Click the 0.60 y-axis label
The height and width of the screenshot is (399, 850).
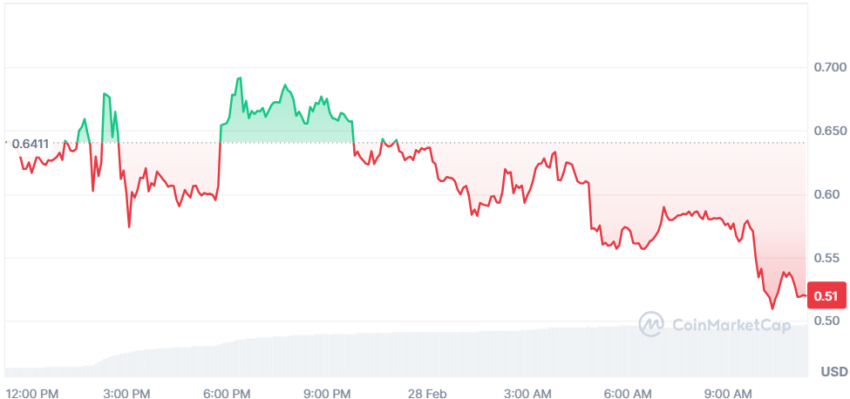(827, 194)
